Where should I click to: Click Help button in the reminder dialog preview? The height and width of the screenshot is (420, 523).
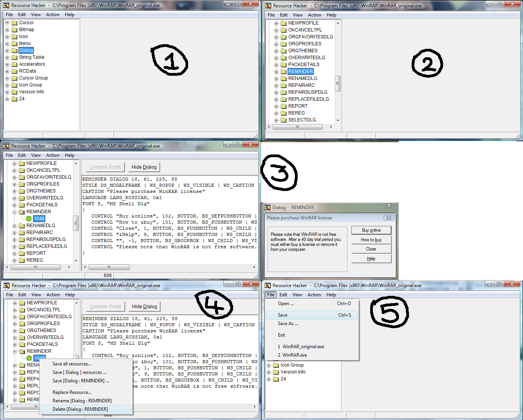371,259
